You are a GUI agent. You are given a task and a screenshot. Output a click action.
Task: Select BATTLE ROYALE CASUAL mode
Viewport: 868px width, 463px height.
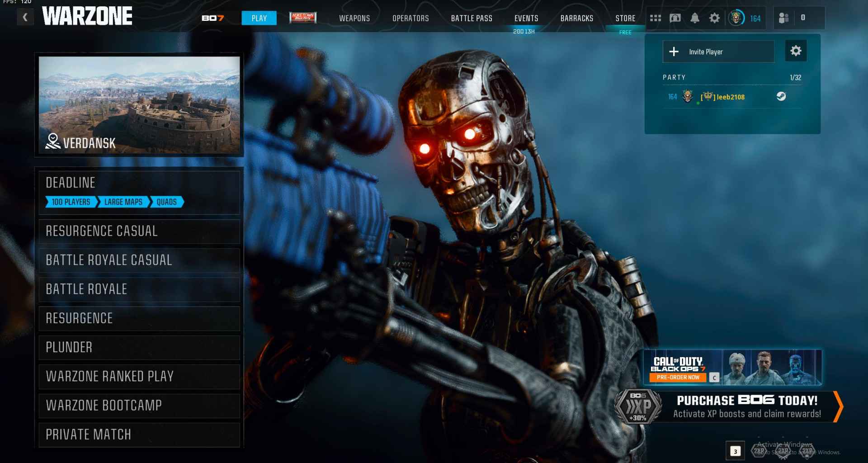[139, 260]
